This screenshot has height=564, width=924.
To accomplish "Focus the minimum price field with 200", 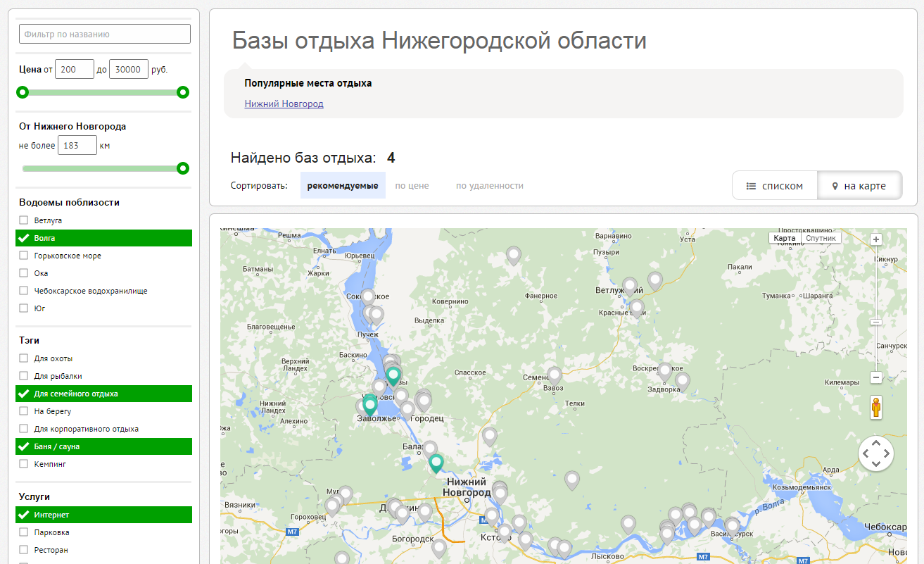I will (75, 69).
